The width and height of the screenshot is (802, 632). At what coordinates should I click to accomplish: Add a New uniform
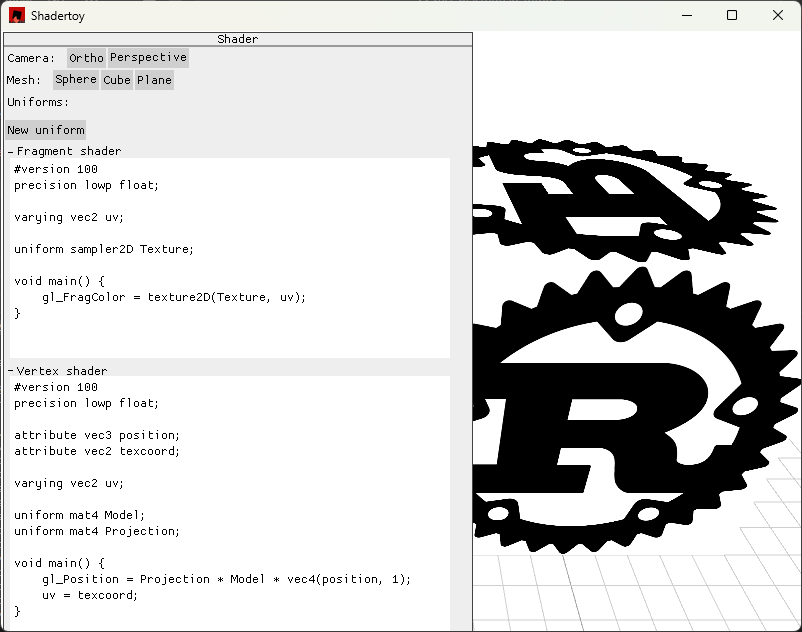pos(46,130)
